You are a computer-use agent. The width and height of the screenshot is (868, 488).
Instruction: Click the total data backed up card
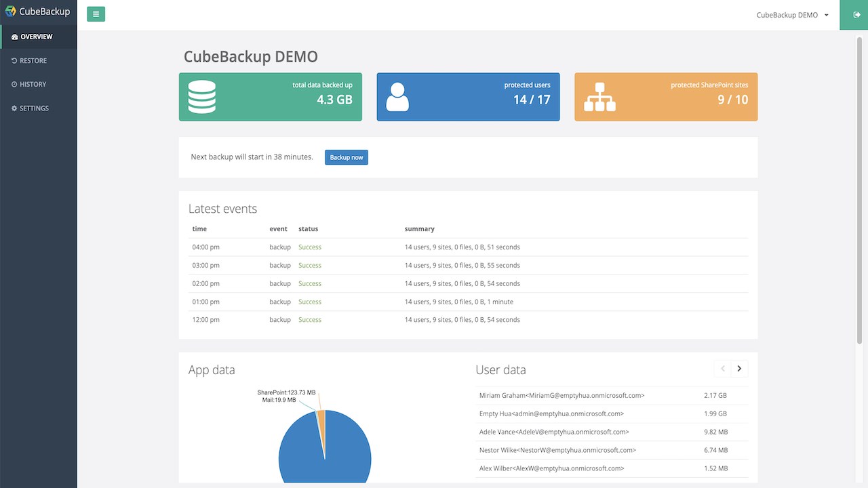pyautogui.click(x=271, y=97)
